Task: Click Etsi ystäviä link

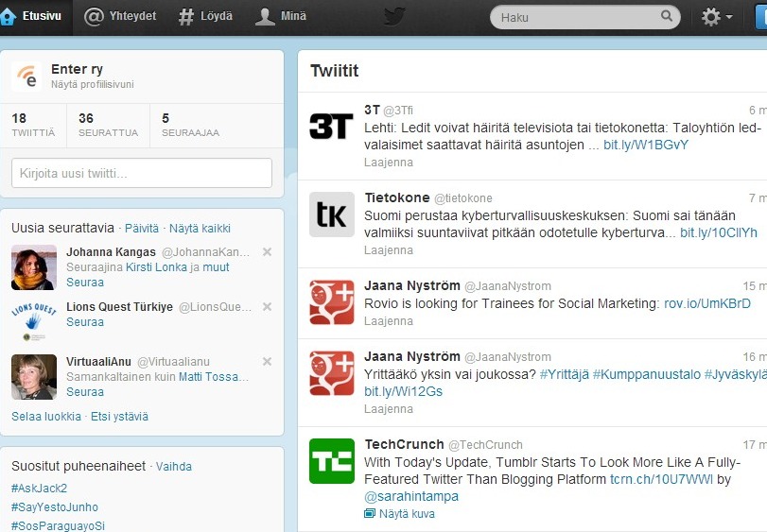Action: click(x=119, y=416)
